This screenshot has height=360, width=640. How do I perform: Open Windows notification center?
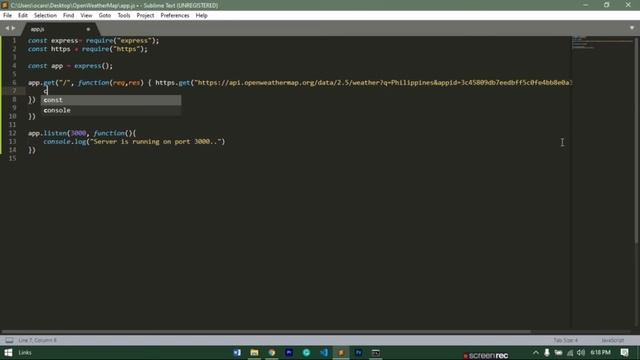[624, 353]
